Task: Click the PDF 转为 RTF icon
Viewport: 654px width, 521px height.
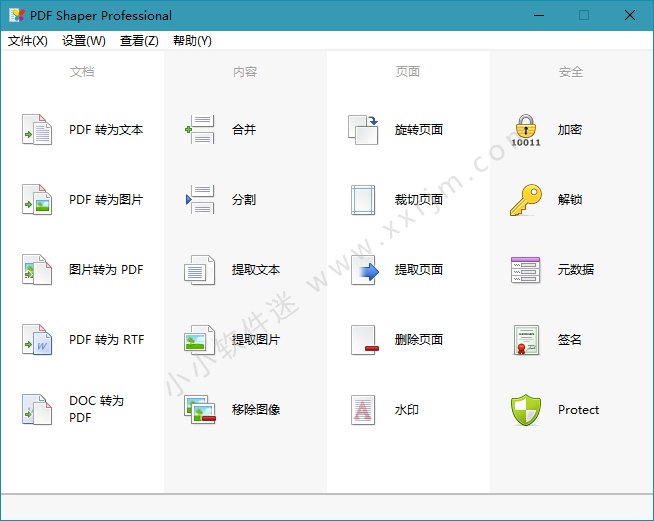Action: 37,340
